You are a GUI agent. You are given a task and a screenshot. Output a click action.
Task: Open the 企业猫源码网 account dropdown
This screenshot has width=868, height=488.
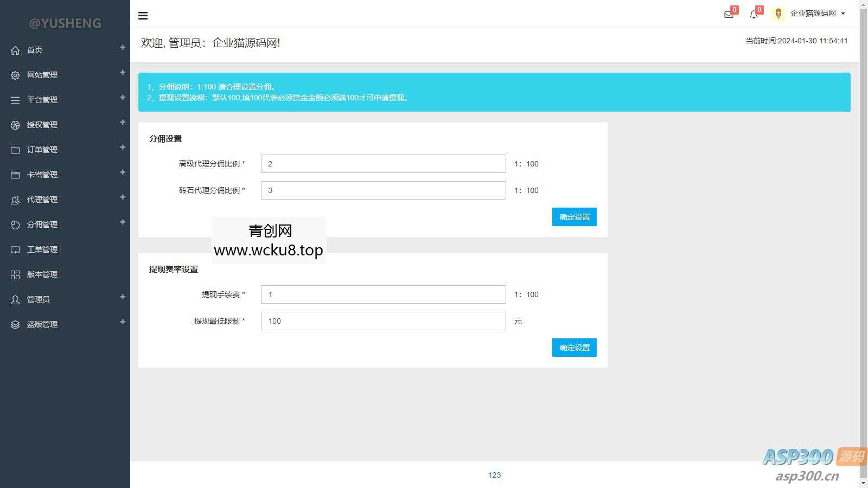(x=816, y=15)
